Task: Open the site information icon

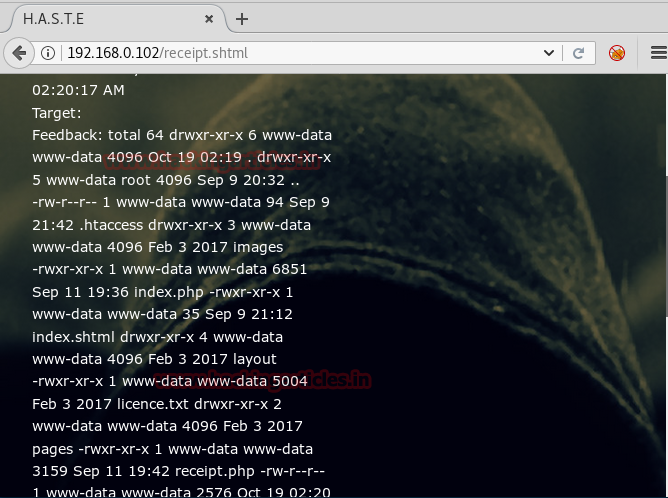Action: point(48,53)
